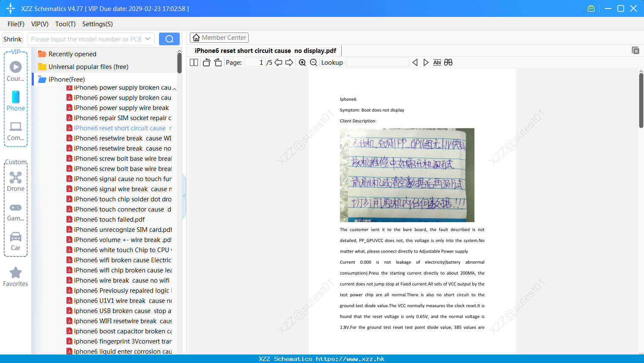This screenshot has height=363, width=644.
Task: Open the Courses sidebar section
Action: pyautogui.click(x=16, y=71)
